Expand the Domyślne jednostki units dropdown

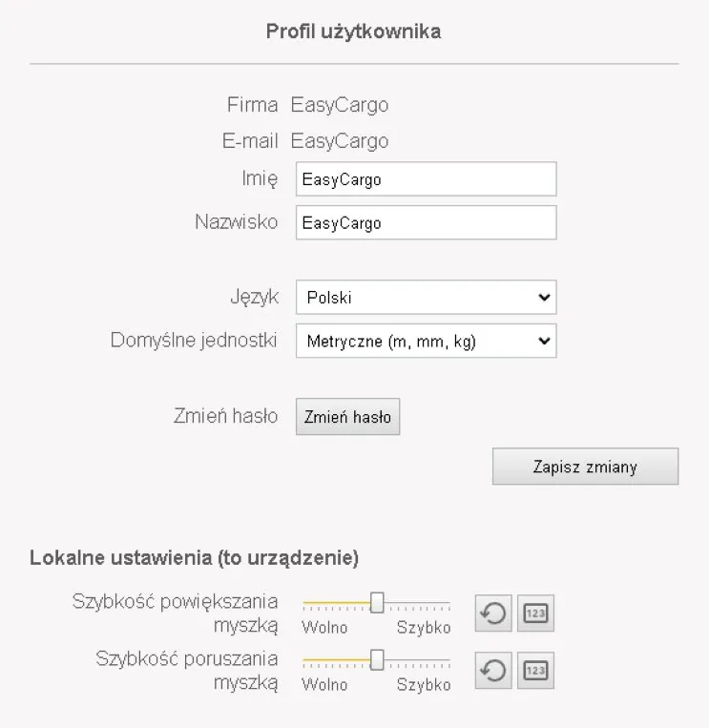coord(426,341)
